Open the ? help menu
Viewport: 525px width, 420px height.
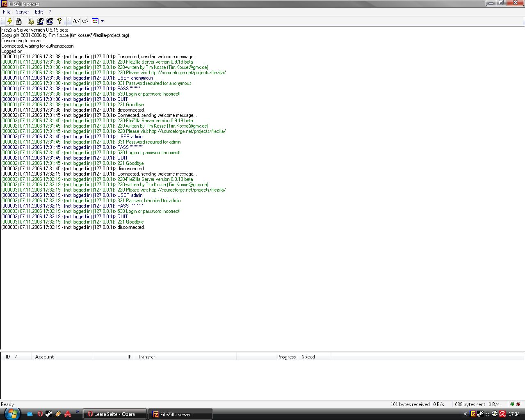pyautogui.click(x=50, y=12)
